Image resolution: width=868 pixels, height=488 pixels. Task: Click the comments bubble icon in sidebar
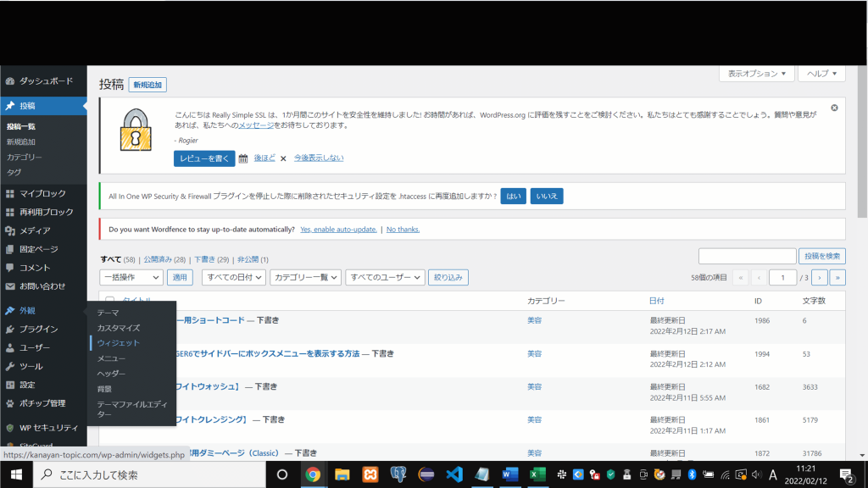[x=10, y=268]
